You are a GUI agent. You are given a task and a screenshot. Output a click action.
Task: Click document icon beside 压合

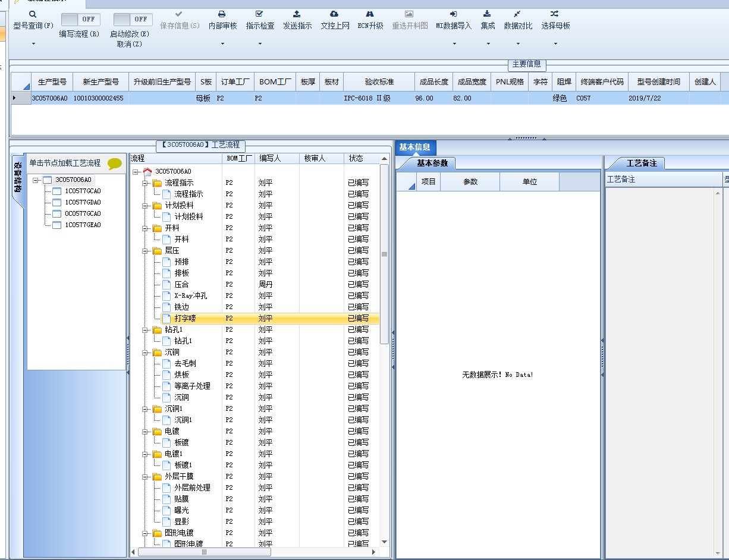[x=166, y=284]
